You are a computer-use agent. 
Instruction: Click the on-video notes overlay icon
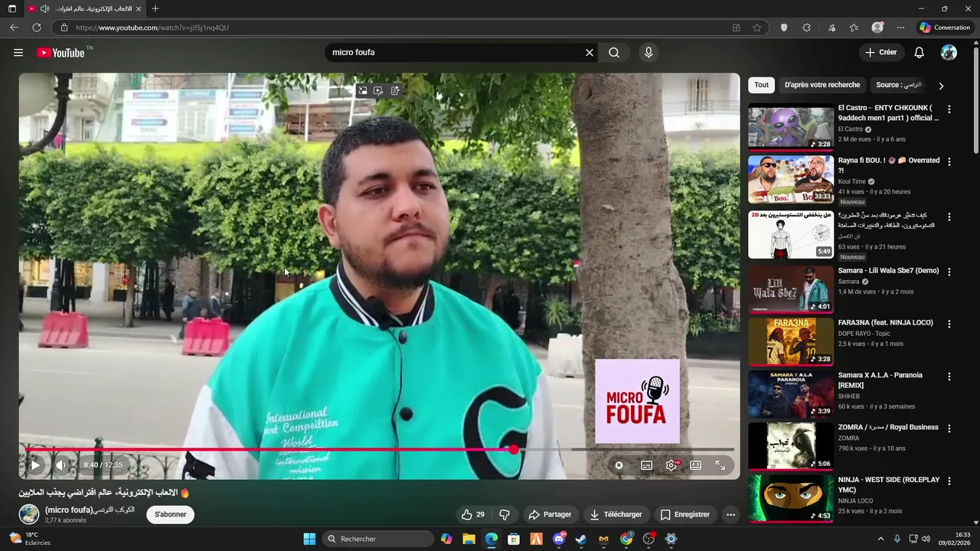(x=395, y=90)
